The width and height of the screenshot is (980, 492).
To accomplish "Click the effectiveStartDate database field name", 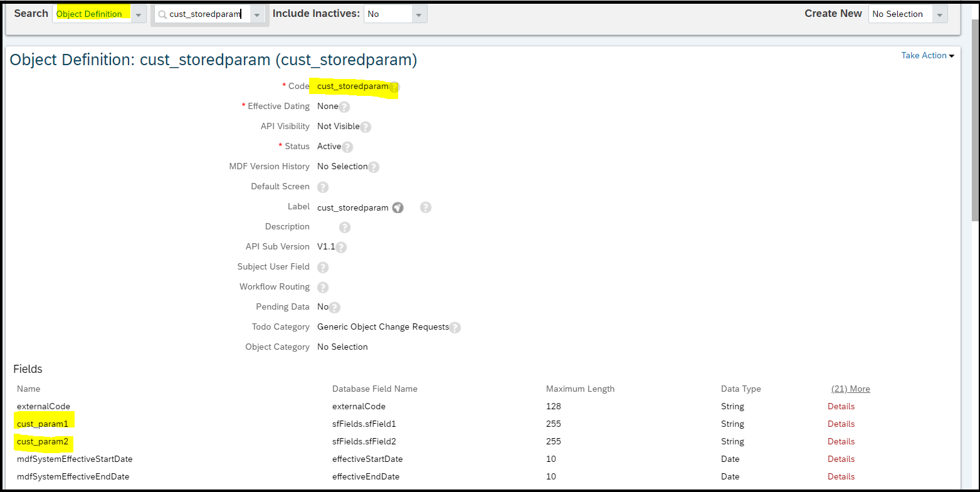I will (367, 459).
